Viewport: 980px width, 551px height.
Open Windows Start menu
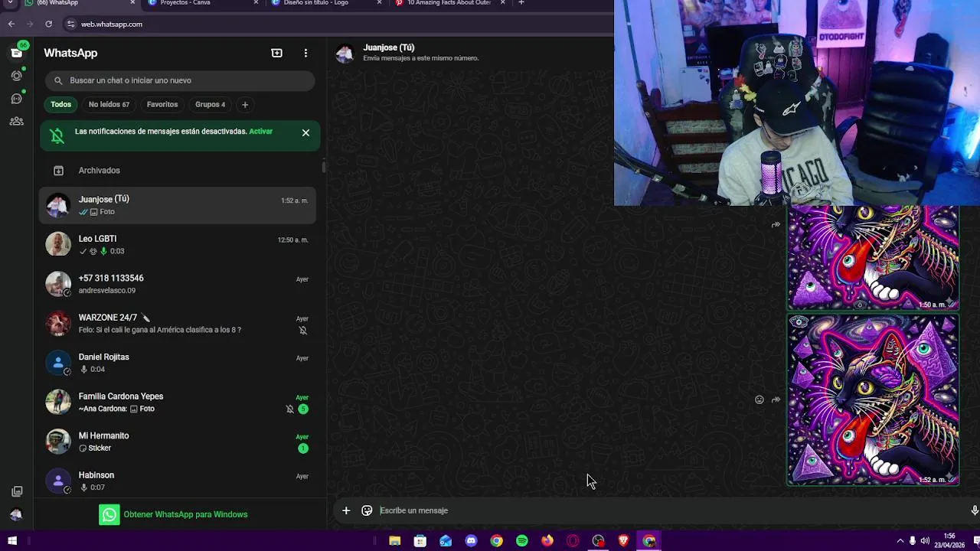(11, 541)
